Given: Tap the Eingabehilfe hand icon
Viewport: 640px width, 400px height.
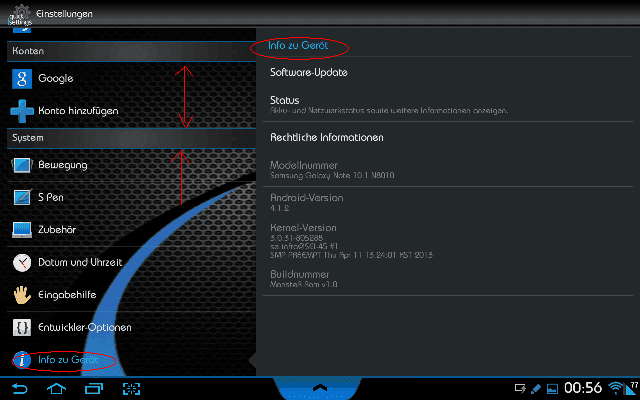Looking at the screenshot, I should (x=22, y=295).
